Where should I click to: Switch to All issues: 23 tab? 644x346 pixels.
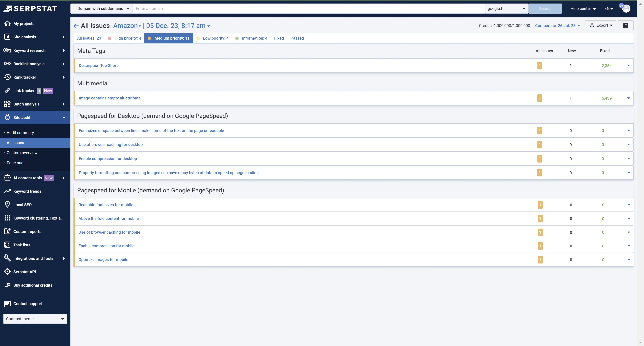(89, 38)
